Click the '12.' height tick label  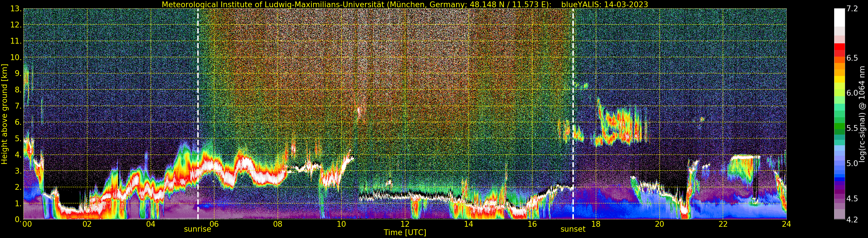(x=16, y=25)
